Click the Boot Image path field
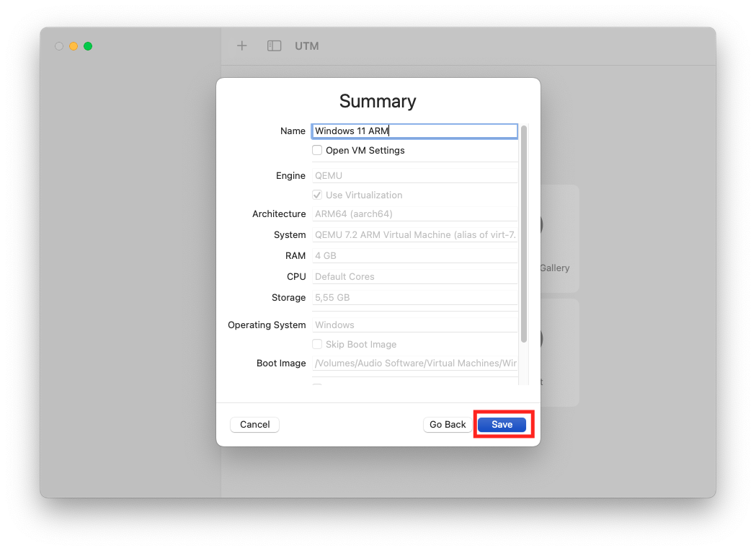This screenshot has width=756, height=551. point(414,363)
